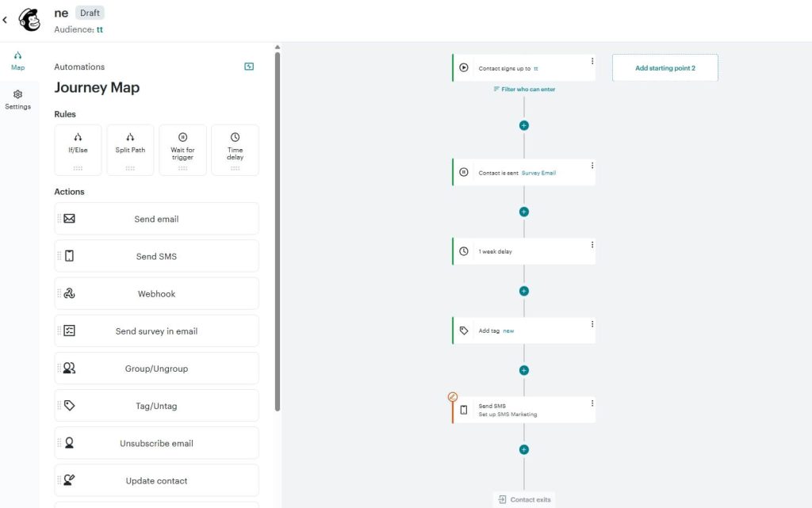Click the Send survey in email action

pyautogui.click(x=155, y=330)
